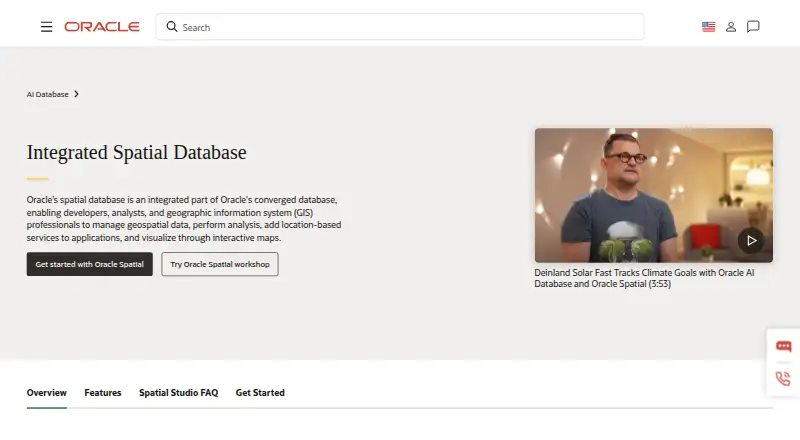Play the Deinland Solar video
This screenshot has height=440, width=800.
(x=751, y=240)
